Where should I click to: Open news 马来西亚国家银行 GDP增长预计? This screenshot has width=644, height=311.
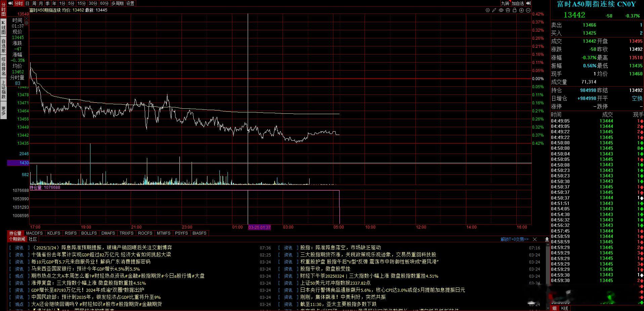pos(86,269)
